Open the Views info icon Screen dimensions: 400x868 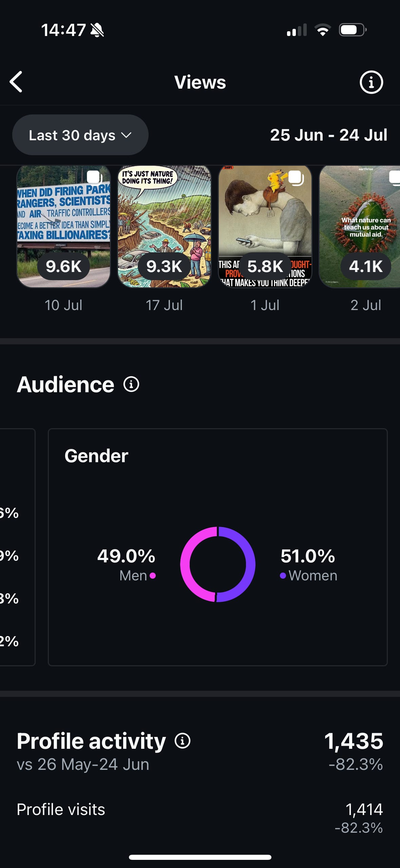371,82
